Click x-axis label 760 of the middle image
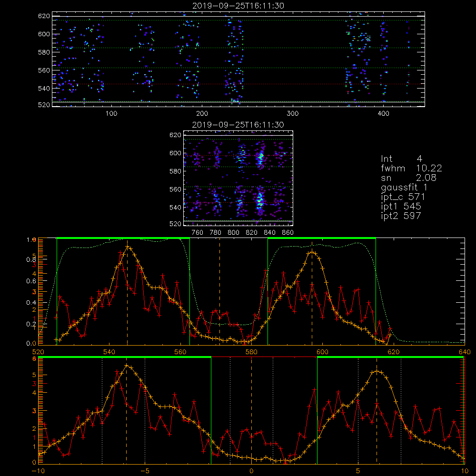The image size is (476, 476). [x=198, y=233]
